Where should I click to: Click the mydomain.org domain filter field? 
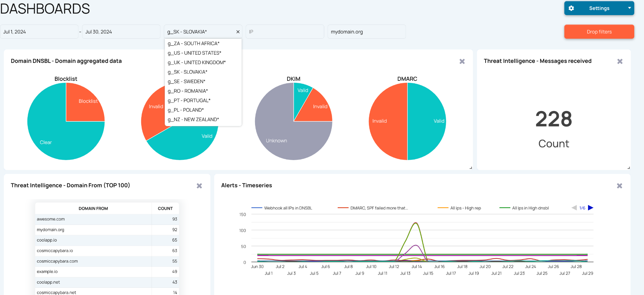[367, 32]
